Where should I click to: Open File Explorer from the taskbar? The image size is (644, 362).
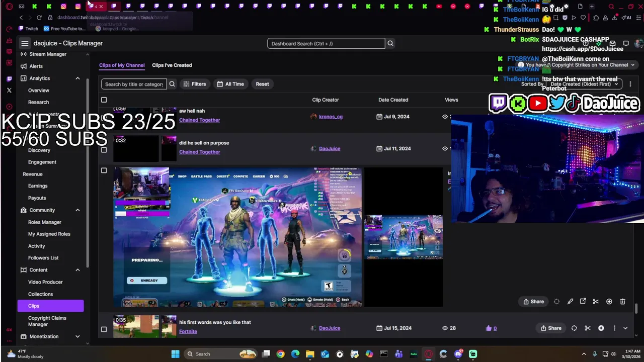tap(310, 354)
